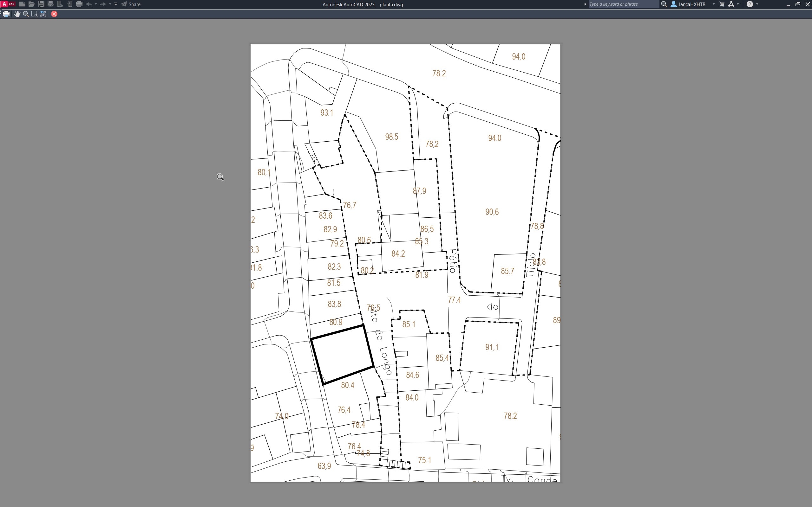Image resolution: width=812 pixels, height=507 pixels.
Task: Click the Zoom Original tool
Action: (x=43, y=14)
